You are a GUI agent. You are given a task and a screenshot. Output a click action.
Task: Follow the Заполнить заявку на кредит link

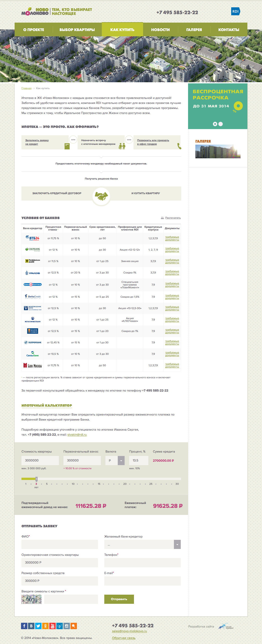click(x=37, y=142)
